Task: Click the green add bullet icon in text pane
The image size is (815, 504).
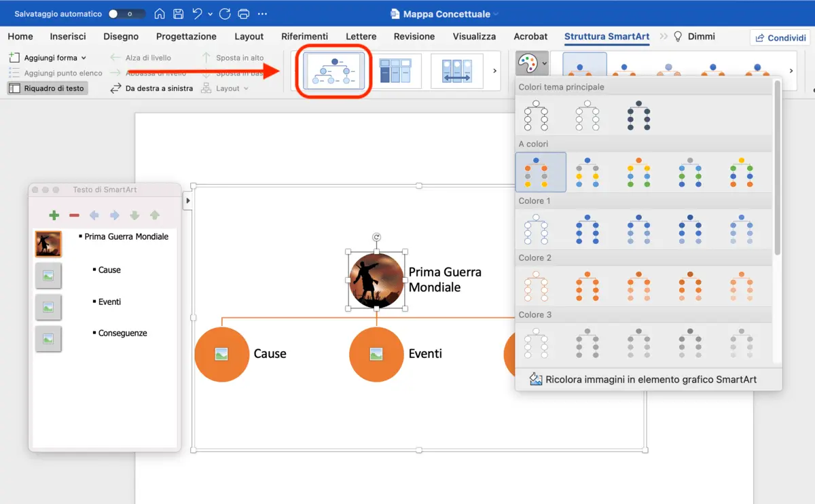Action: point(53,215)
